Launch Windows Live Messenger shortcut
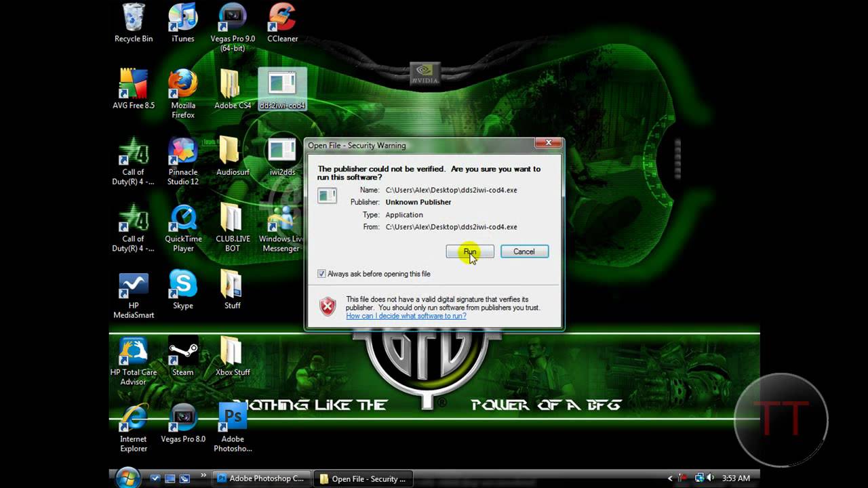The height and width of the screenshot is (488, 868). pos(281,228)
